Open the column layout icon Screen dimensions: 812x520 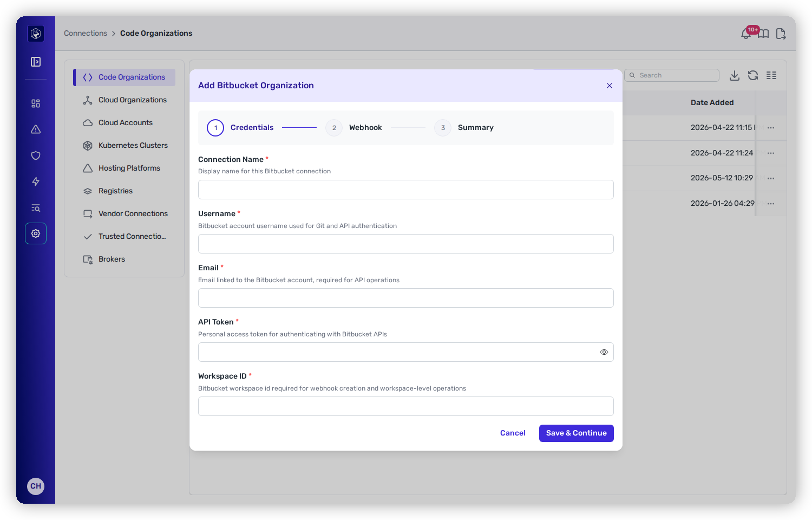pyautogui.click(x=771, y=75)
